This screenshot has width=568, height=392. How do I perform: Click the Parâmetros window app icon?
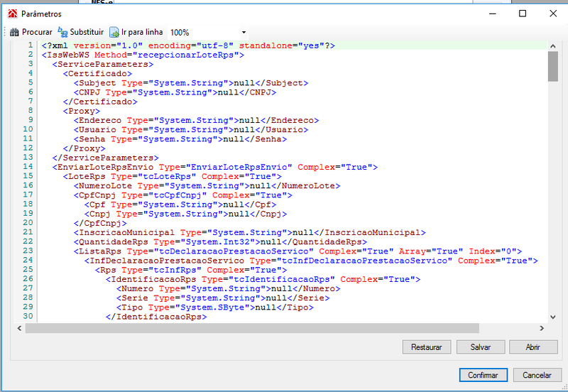tap(13, 13)
